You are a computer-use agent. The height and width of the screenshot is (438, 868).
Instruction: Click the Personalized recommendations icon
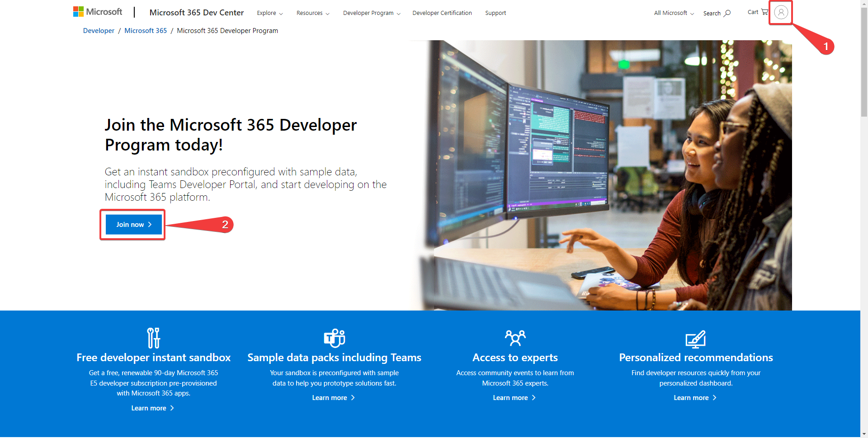click(696, 339)
